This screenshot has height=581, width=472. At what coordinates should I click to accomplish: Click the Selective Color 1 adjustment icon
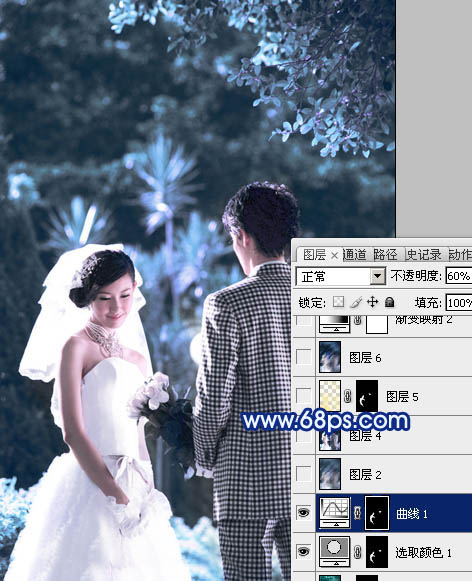point(335,552)
